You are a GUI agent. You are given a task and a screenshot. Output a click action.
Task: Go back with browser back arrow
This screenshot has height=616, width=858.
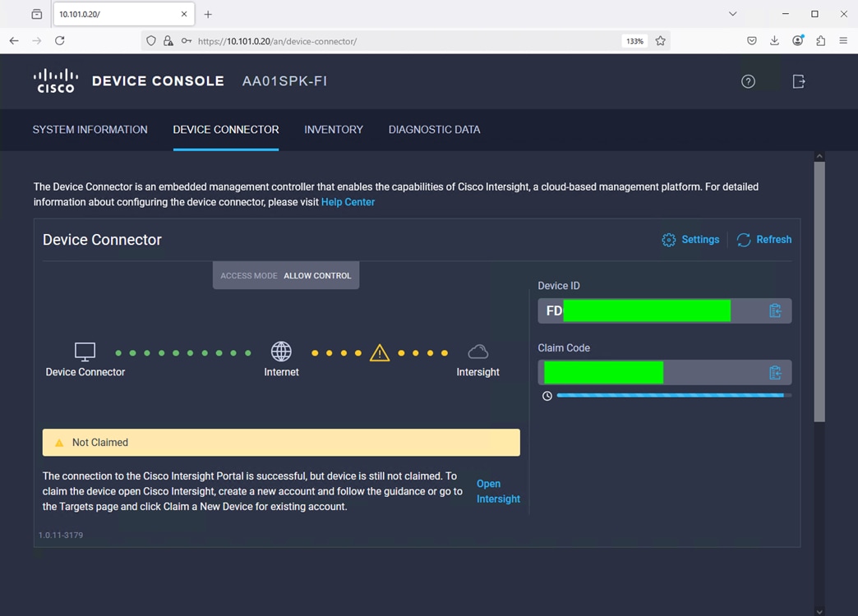tap(14, 40)
